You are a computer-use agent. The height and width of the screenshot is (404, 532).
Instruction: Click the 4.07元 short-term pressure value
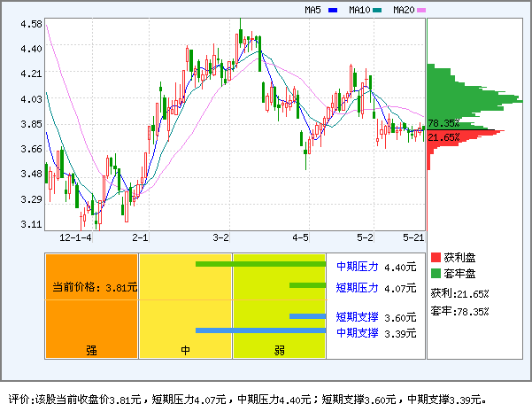(x=400, y=289)
